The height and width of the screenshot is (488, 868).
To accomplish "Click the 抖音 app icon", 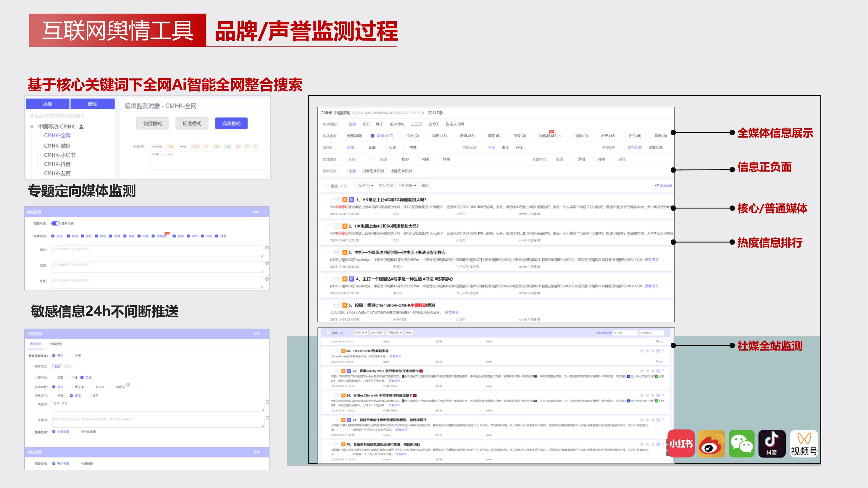I will coord(772,443).
